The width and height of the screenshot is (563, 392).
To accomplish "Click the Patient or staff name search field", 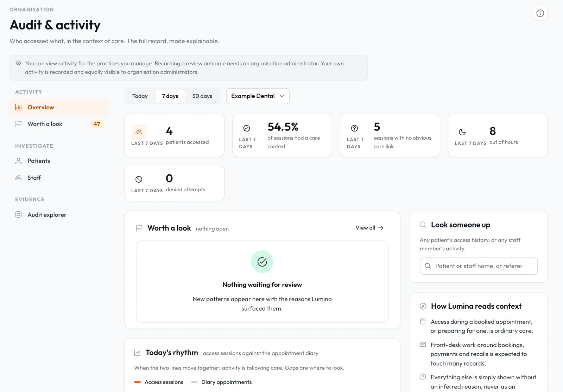I will [479, 266].
